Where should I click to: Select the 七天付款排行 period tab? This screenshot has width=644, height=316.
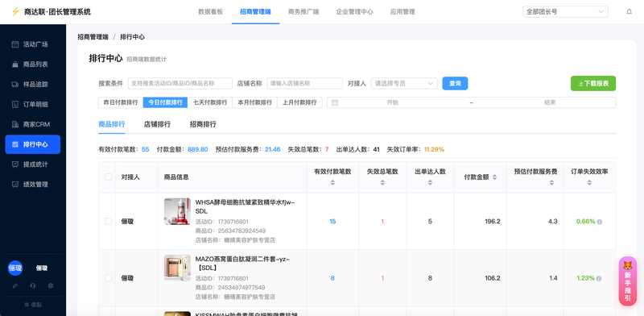click(210, 102)
